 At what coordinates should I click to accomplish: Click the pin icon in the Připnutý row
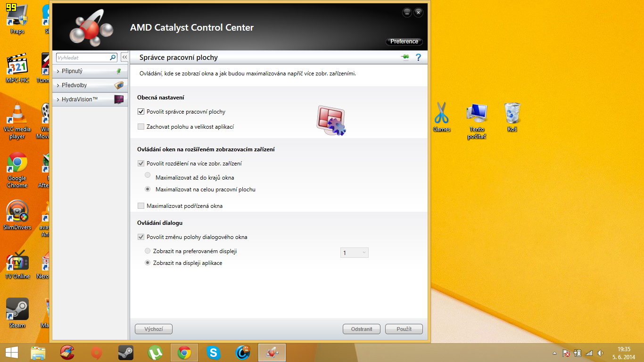click(x=118, y=71)
